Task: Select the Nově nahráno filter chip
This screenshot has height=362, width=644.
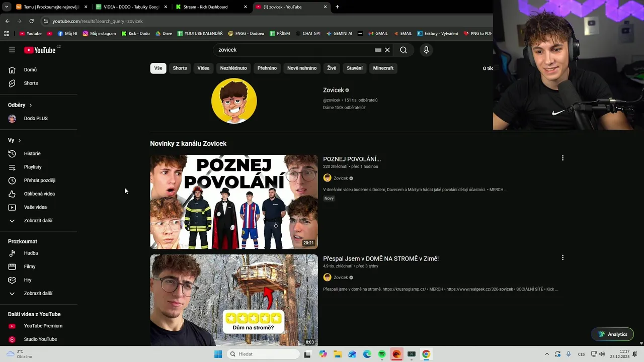Action: coord(302,68)
